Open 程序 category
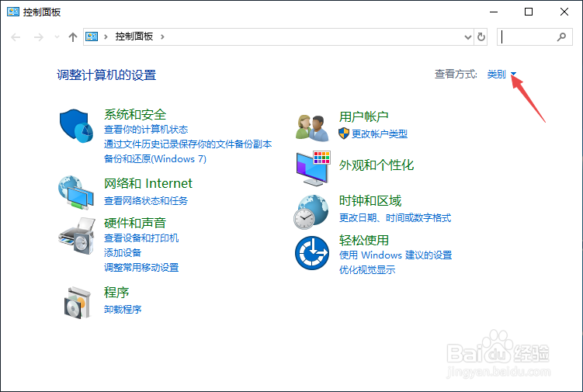This screenshot has height=392, width=583. pos(116,293)
